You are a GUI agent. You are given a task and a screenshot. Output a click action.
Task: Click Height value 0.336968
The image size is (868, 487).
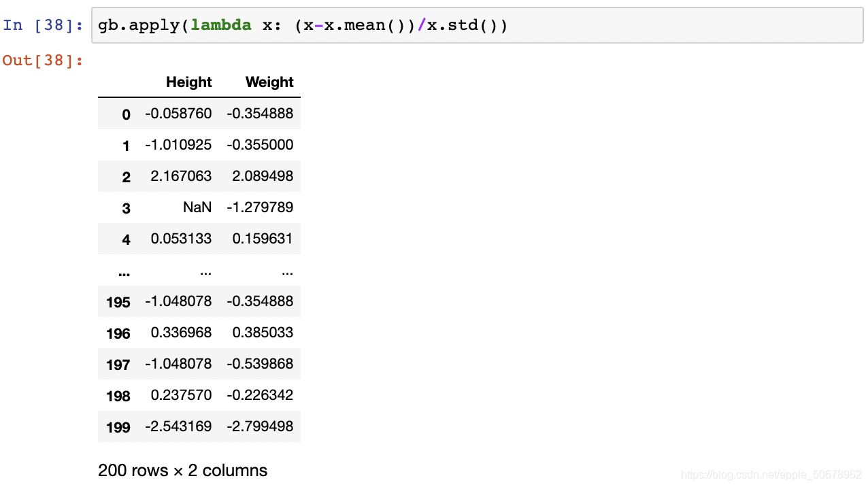(181, 333)
